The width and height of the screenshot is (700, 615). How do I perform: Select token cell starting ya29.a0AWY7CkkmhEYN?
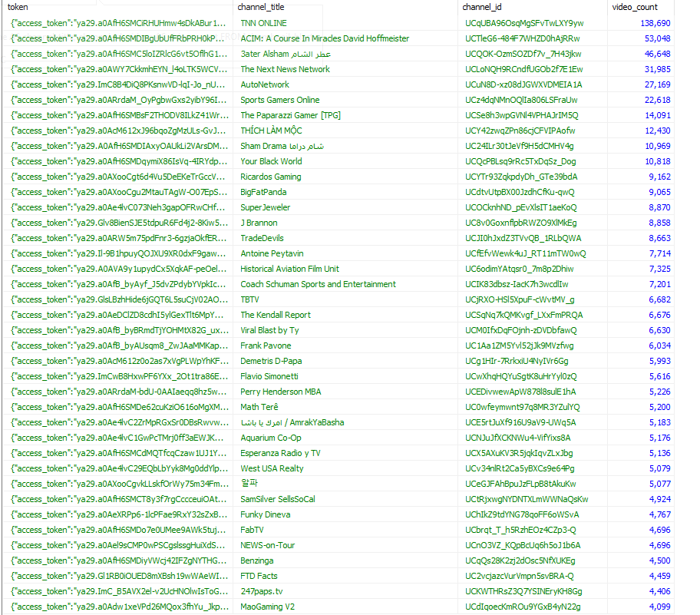[x=119, y=69]
